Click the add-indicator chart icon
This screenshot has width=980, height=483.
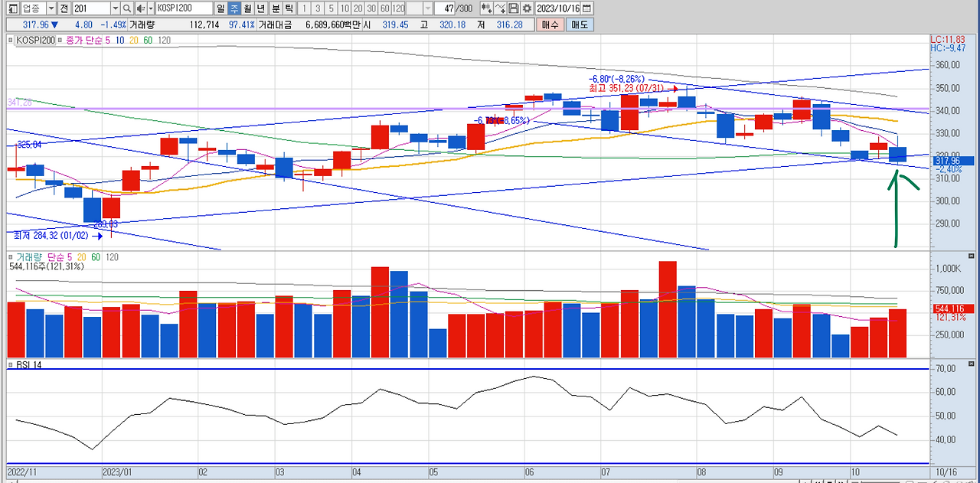487,8
